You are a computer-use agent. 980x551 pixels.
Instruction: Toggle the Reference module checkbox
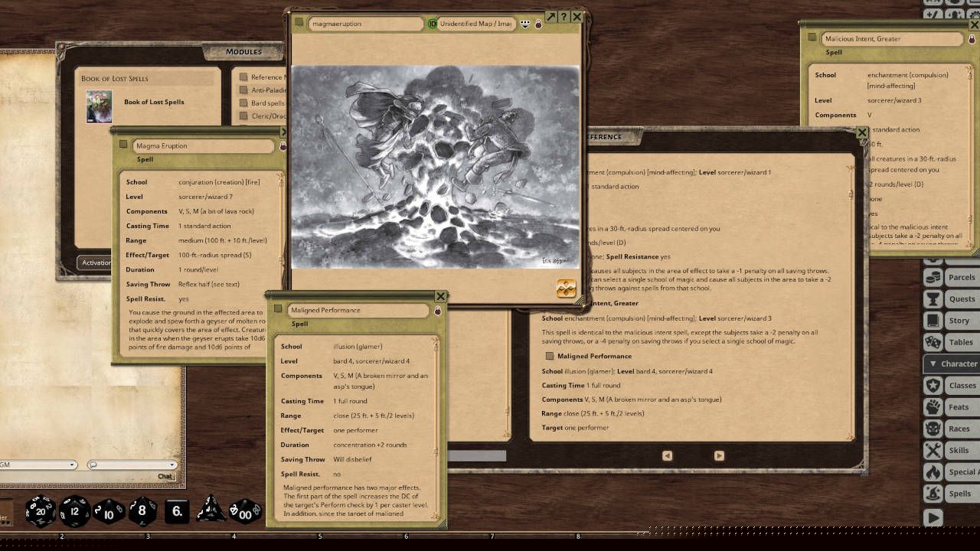pyautogui.click(x=243, y=77)
